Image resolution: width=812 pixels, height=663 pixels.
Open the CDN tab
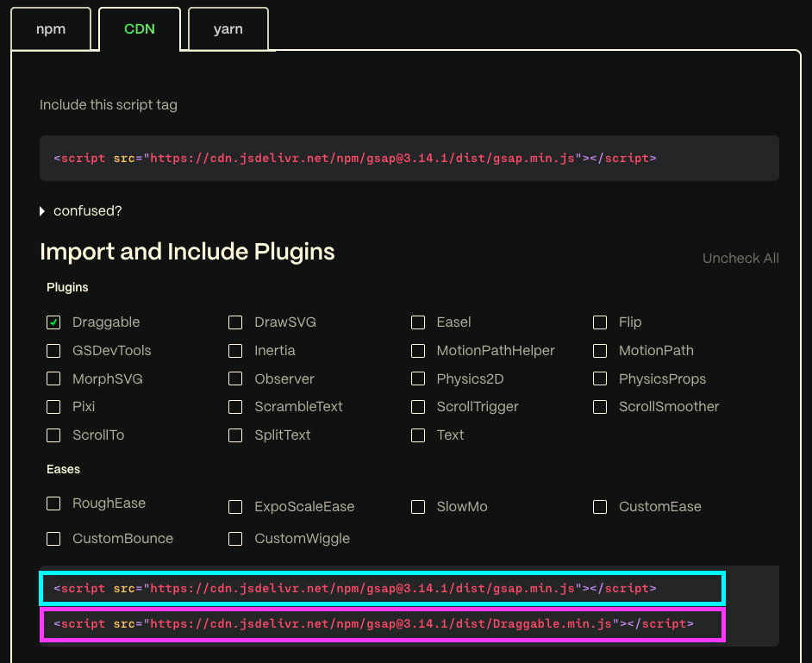[x=140, y=29]
